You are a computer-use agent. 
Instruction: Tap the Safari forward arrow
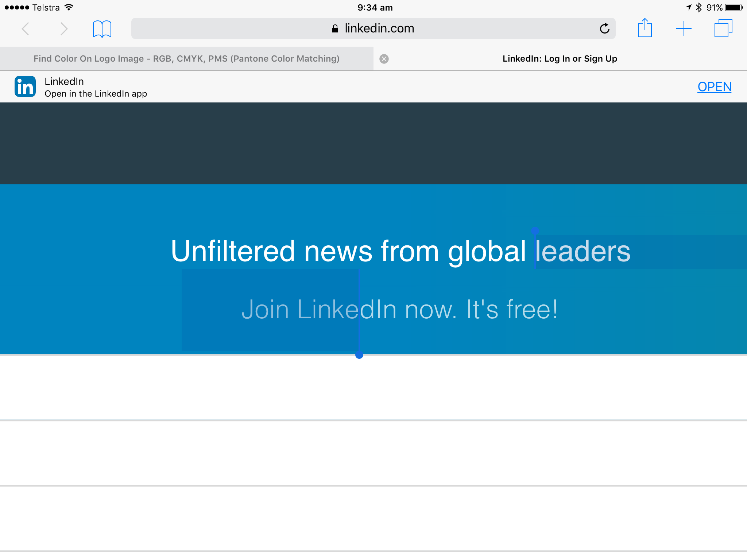click(x=64, y=29)
